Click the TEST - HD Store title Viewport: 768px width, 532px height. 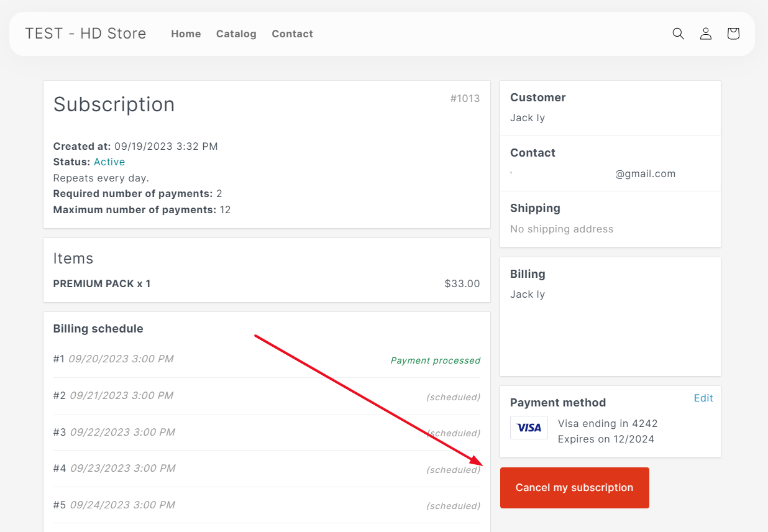[x=86, y=34]
